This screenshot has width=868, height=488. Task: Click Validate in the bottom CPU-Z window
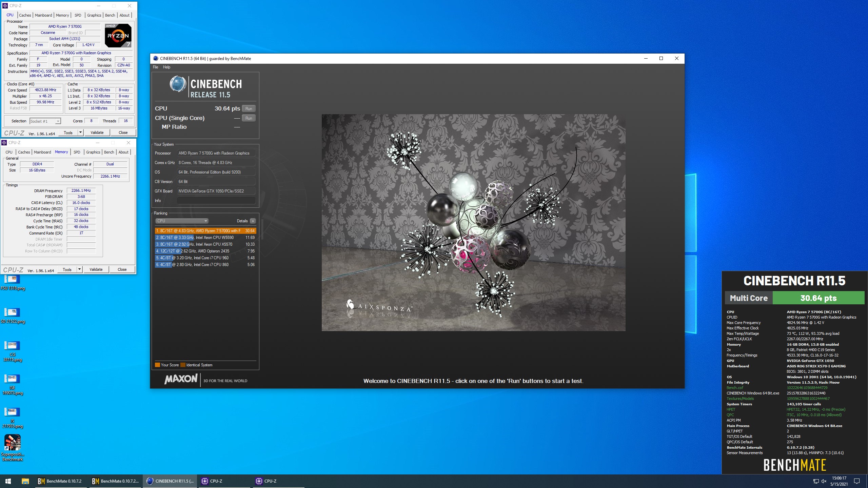click(96, 269)
